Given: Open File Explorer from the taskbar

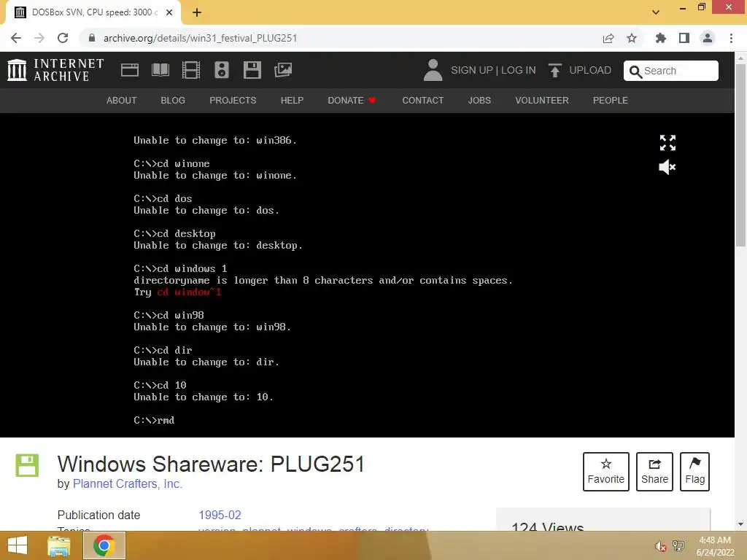Looking at the screenshot, I should pyautogui.click(x=59, y=545).
